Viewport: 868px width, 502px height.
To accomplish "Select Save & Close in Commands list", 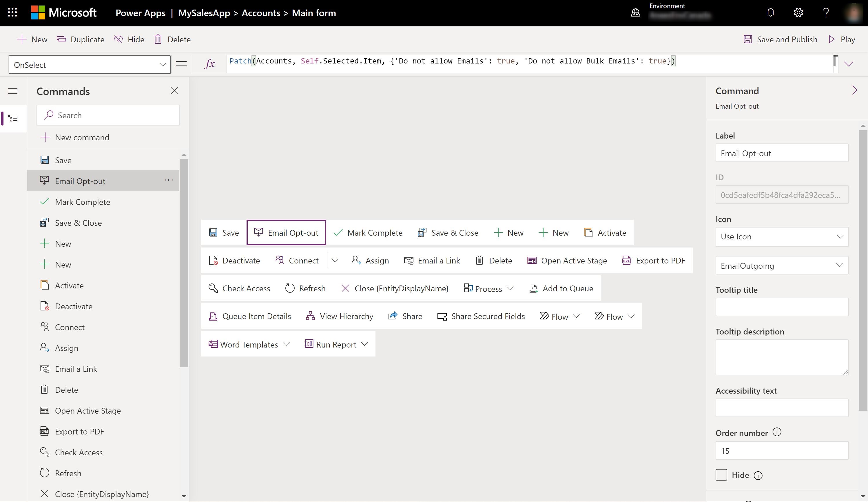I will (103, 223).
